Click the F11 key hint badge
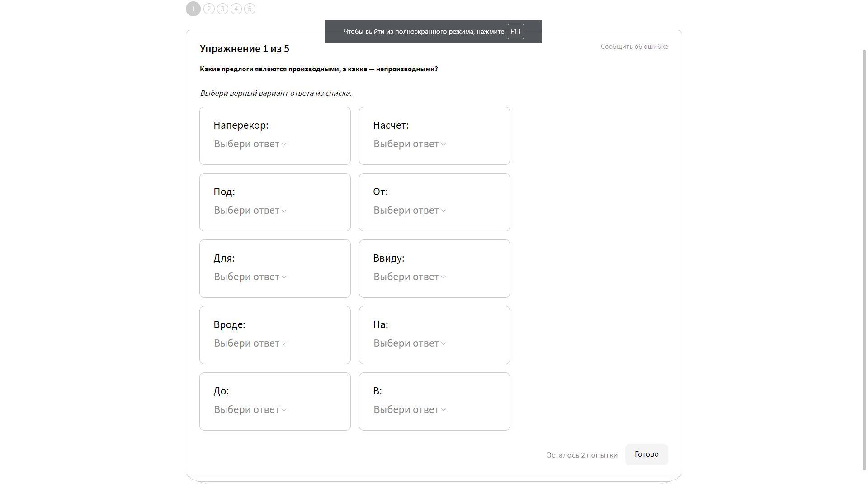868x488 pixels. tap(516, 32)
